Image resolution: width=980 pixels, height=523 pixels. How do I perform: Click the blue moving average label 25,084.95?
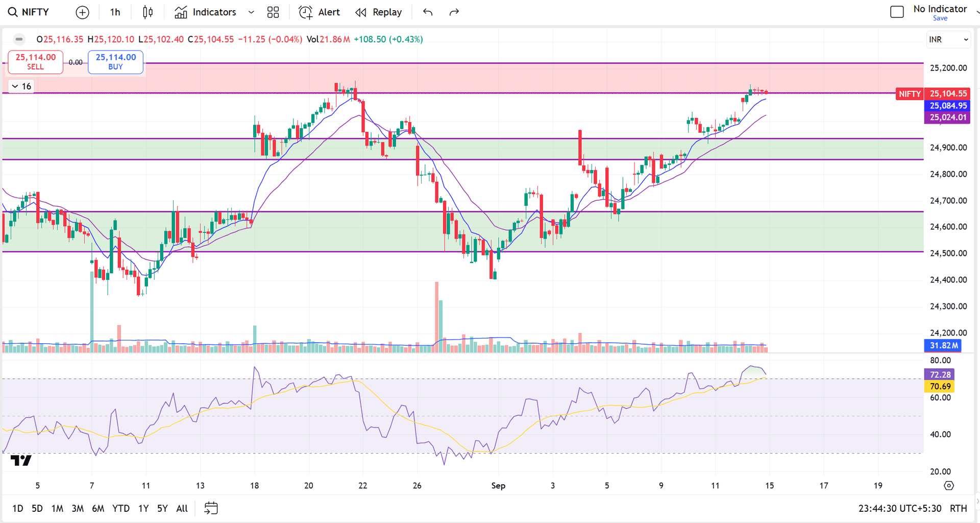pyautogui.click(x=948, y=106)
